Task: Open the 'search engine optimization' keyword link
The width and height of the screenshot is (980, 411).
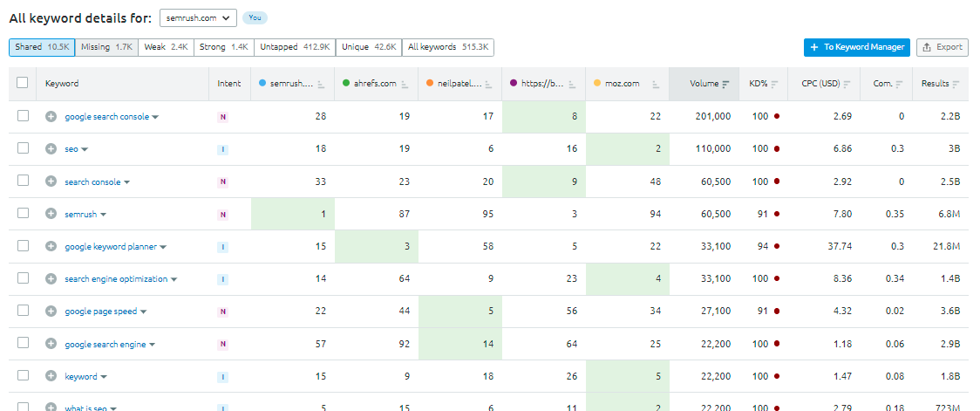Action: pyautogui.click(x=116, y=279)
